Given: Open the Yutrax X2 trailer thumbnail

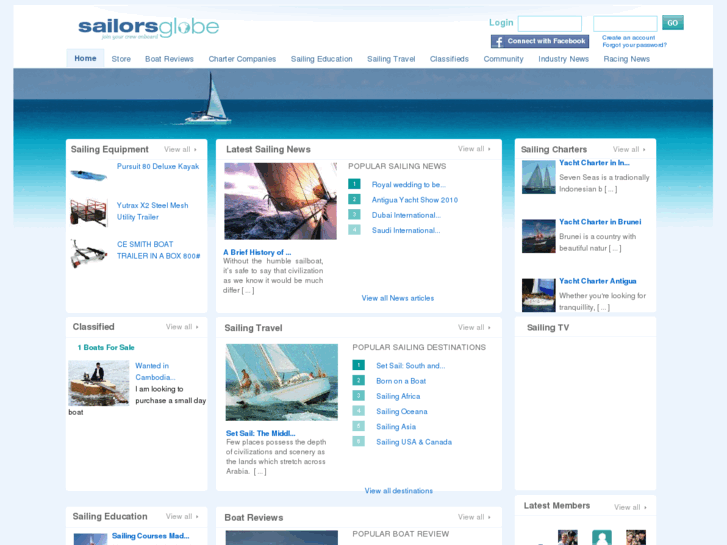Looking at the screenshot, I should (x=89, y=212).
